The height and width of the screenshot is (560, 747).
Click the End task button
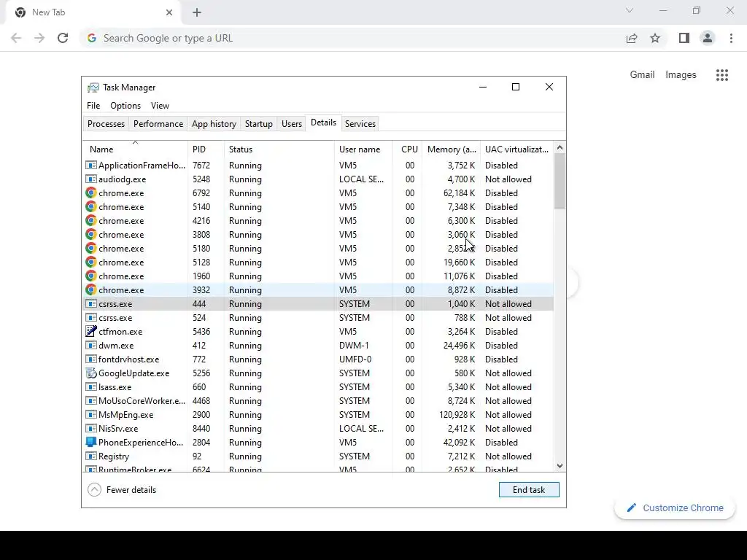click(529, 490)
